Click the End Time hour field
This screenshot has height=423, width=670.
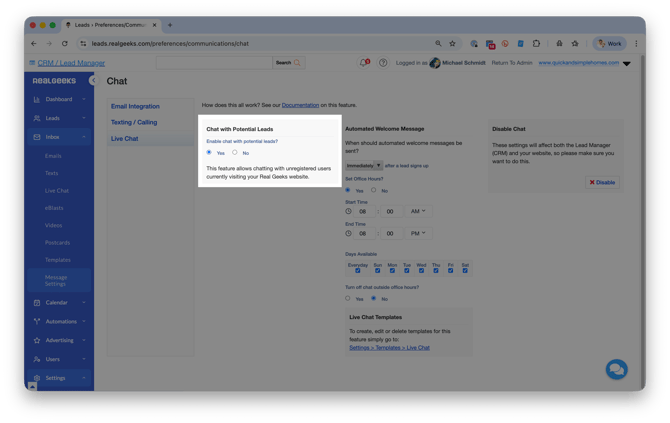tap(364, 233)
